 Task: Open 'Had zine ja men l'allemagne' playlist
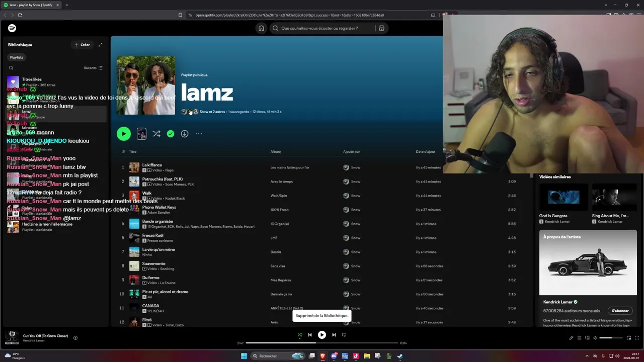(55, 227)
